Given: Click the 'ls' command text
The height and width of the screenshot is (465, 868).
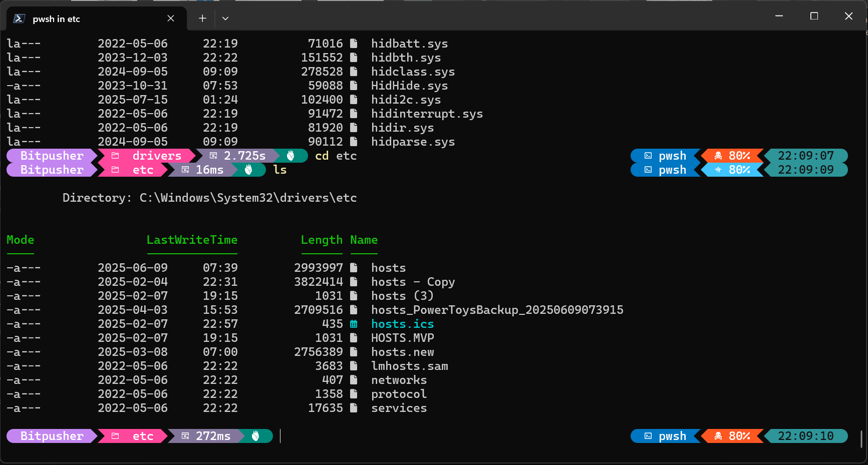Looking at the screenshot, I should click(280, 170).
